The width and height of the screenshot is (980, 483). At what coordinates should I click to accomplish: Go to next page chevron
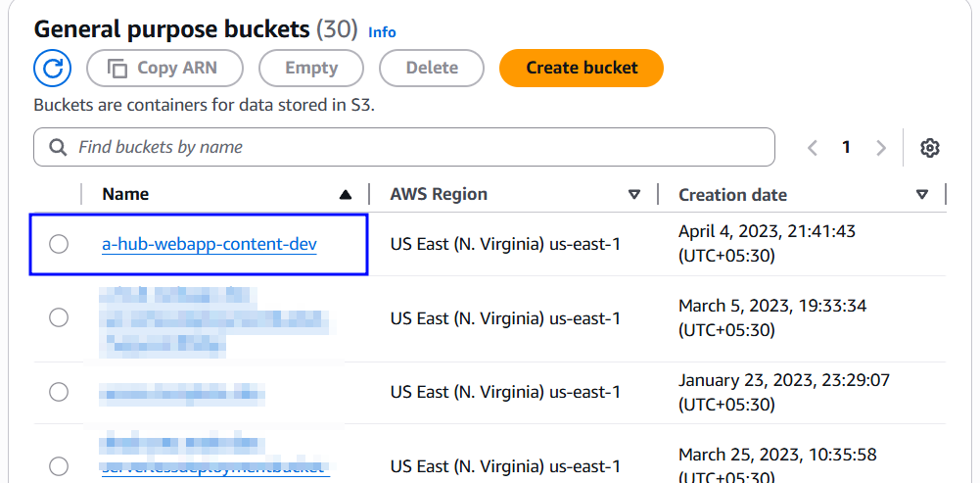click(x=881, y=148)
